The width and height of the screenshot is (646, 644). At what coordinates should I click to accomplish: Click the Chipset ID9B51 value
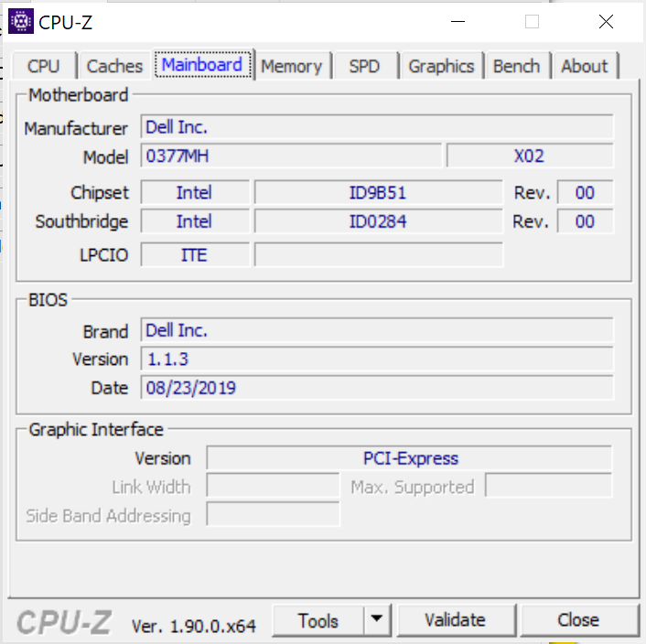pos(378,193)
